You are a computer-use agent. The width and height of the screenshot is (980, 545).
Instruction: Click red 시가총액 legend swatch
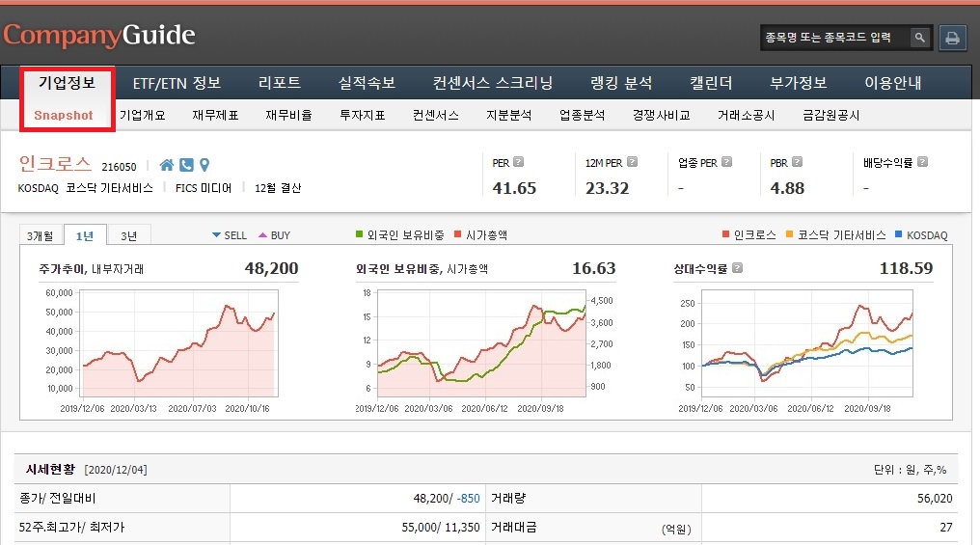457,234
